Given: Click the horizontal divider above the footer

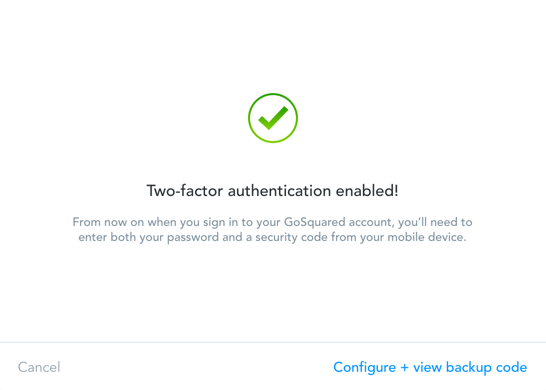Looking at the screenshot, I should pos(273,343).
